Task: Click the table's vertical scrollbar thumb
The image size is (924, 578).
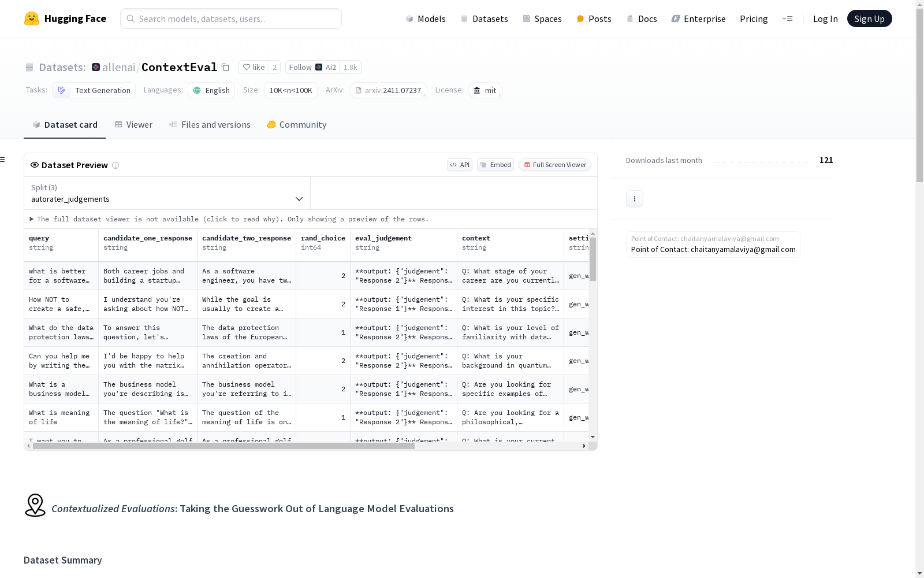Action: (593, 259)
